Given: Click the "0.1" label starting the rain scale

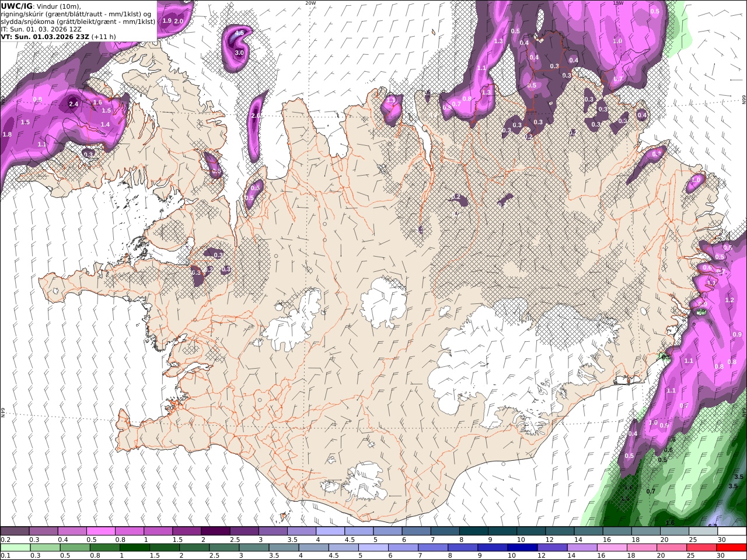Looking at the screenshot, I should click(5, 555).
